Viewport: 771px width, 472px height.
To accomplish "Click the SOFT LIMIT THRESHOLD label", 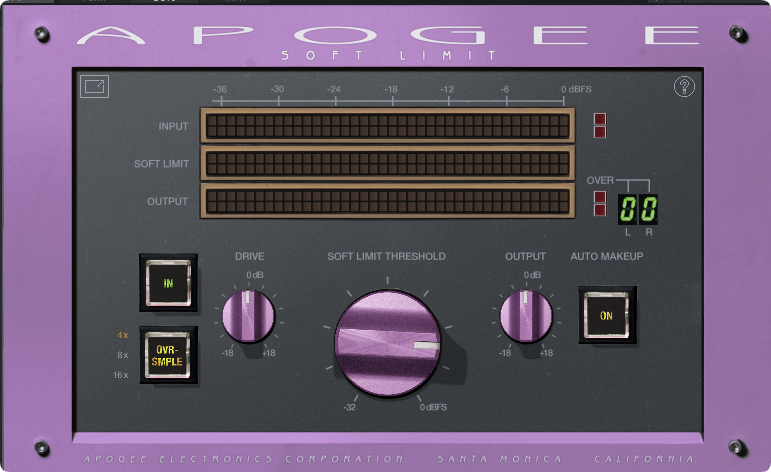I will point(386,256).
